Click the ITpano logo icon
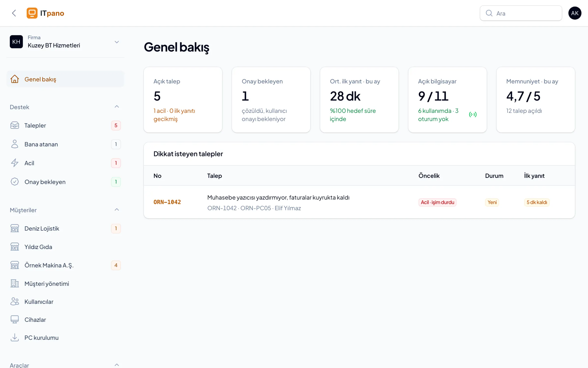The height and width of the screenshot is (368, 588). click(32, 13)
